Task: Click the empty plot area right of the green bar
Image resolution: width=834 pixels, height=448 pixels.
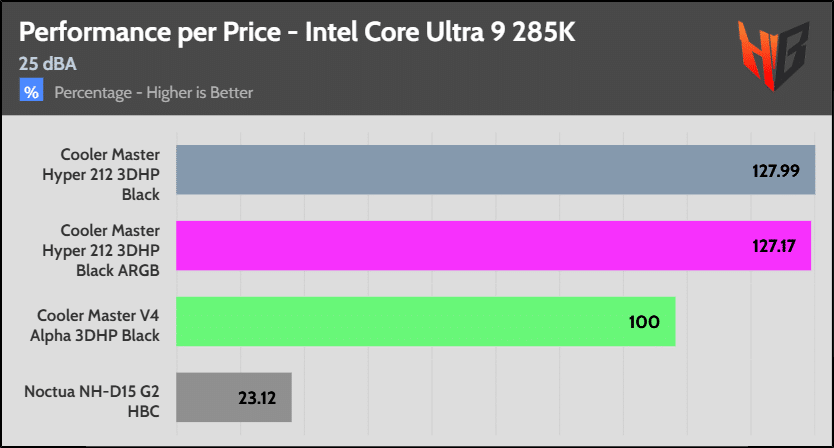Action: [x=745, y=321]
